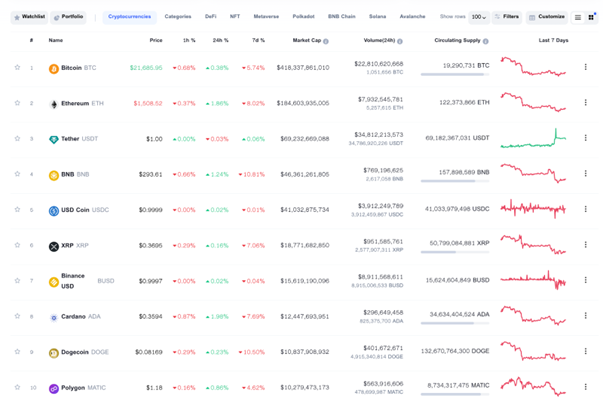Viewport: 603px width, 405px height.
Task: Select the NFT tab
Action: coord(235,17)
